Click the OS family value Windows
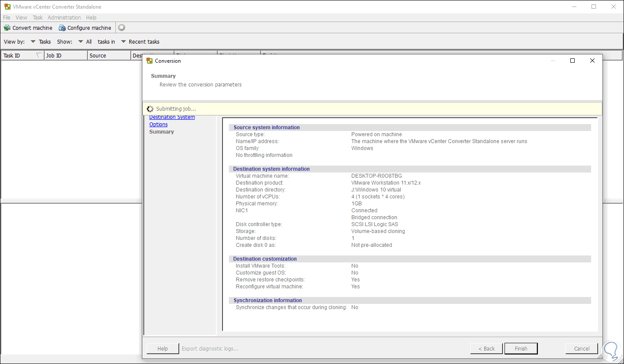 click(362, 148)
